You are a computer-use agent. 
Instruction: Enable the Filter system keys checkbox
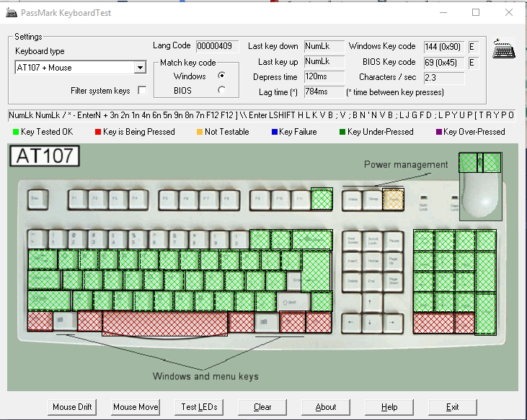click(142, 90)
